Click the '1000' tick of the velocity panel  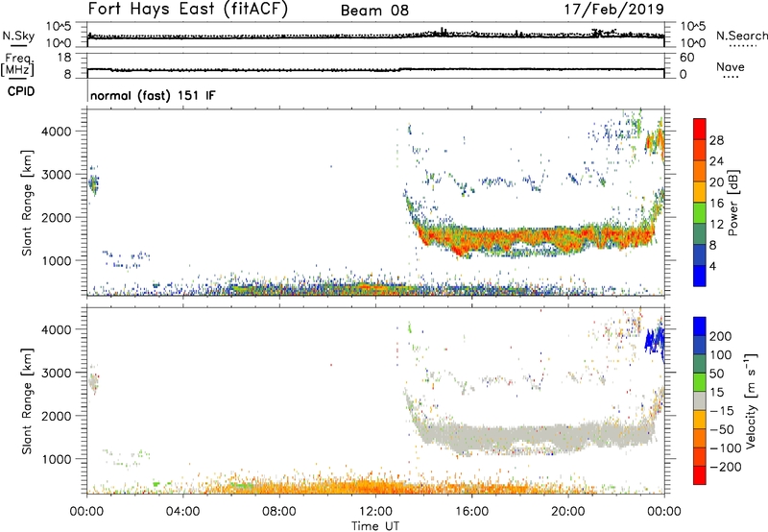click(x=56, y=459)
